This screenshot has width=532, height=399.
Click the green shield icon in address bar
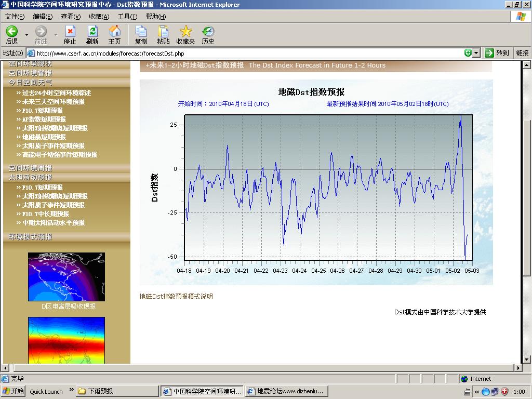468,53
